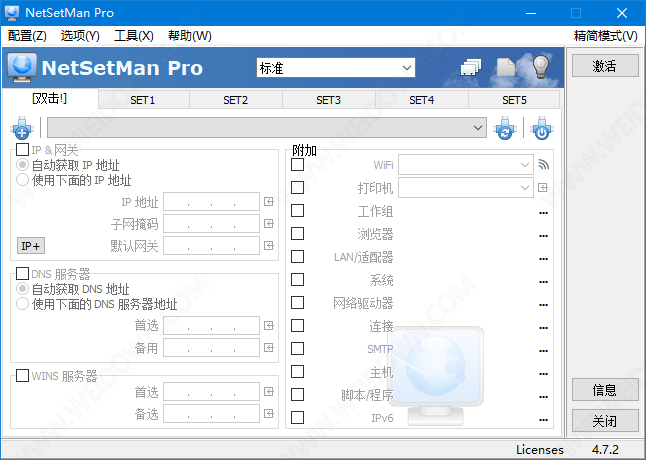Tick the 打印机 checkbox

(297, 188)
